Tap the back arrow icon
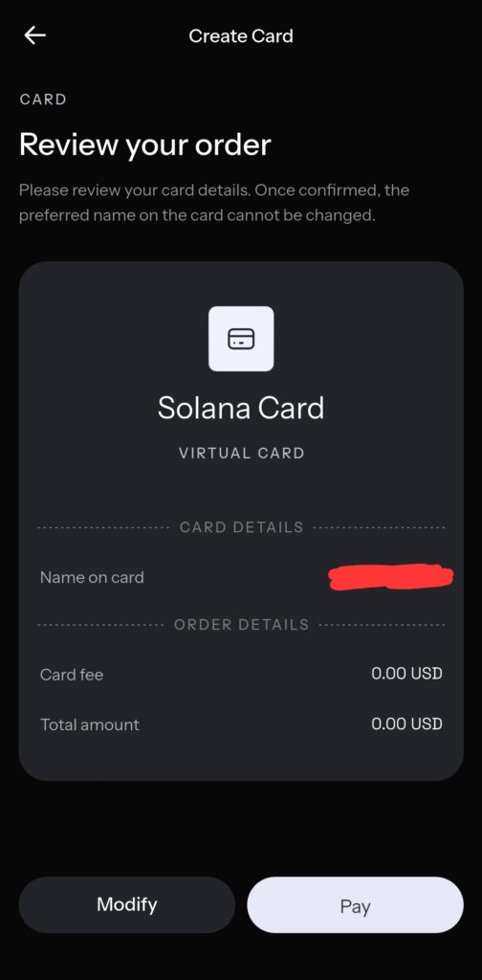Viewport: 482px width, 980px height. click(x=35, y=35)
